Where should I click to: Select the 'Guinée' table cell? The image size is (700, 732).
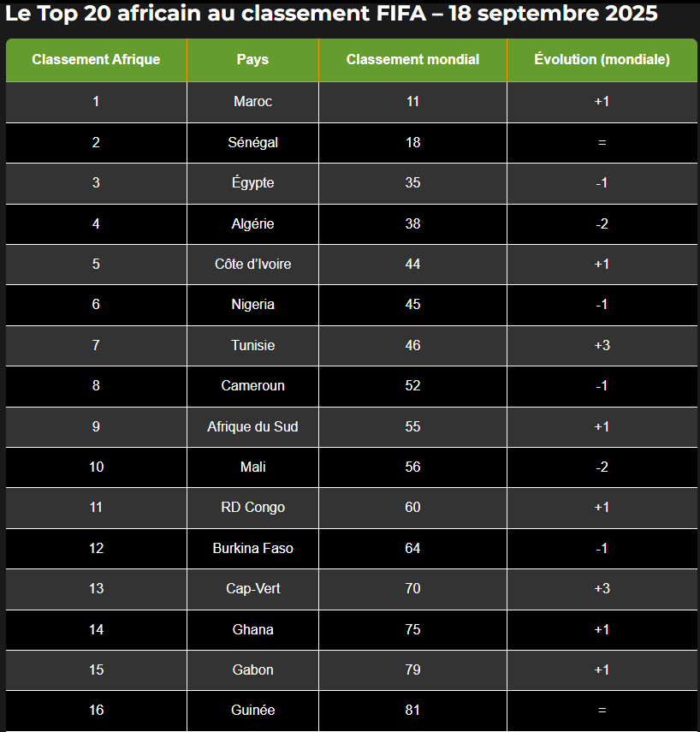(x=252, y=711)
